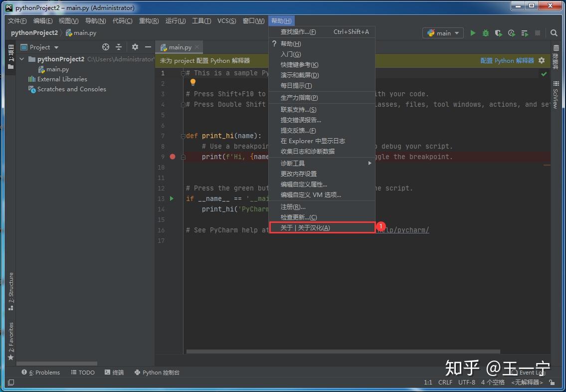Screen dimensions: 566x392
Task: Select 检查更新...(C) menu item
Action: click(322, 217)
